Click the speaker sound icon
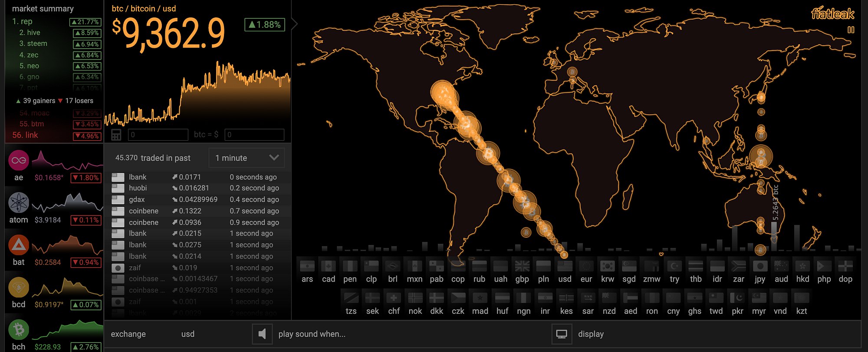 coord(262,334)
